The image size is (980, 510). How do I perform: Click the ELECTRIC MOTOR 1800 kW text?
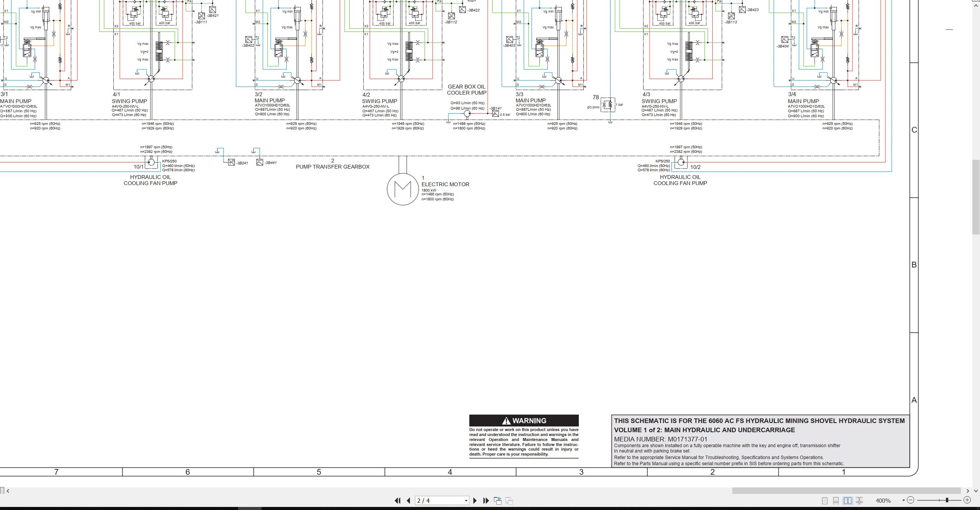tap(429, 190)
